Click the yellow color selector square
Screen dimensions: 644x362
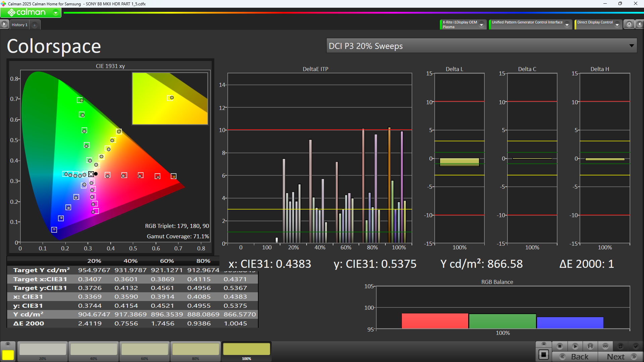(8, 355)
